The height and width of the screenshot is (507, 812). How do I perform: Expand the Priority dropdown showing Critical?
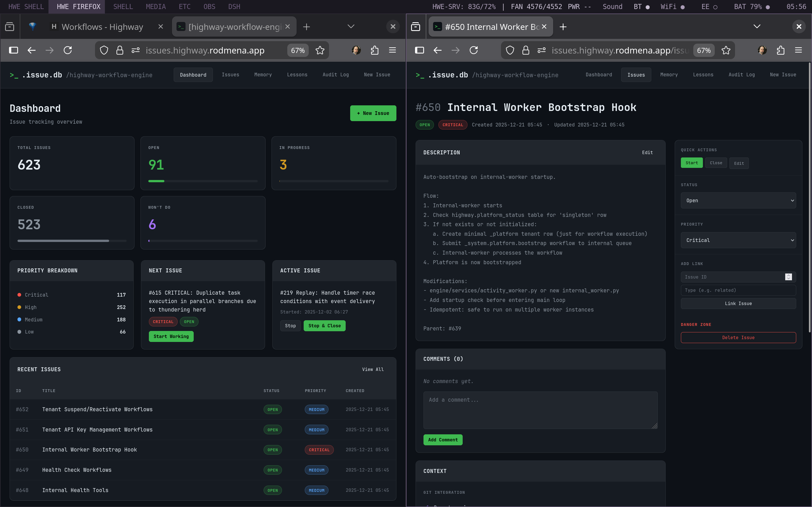coord(738,240)
